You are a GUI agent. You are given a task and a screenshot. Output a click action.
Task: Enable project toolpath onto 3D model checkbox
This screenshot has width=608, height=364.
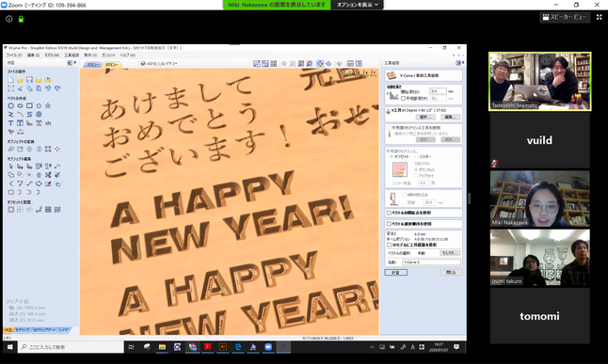(x=389, y=245)
